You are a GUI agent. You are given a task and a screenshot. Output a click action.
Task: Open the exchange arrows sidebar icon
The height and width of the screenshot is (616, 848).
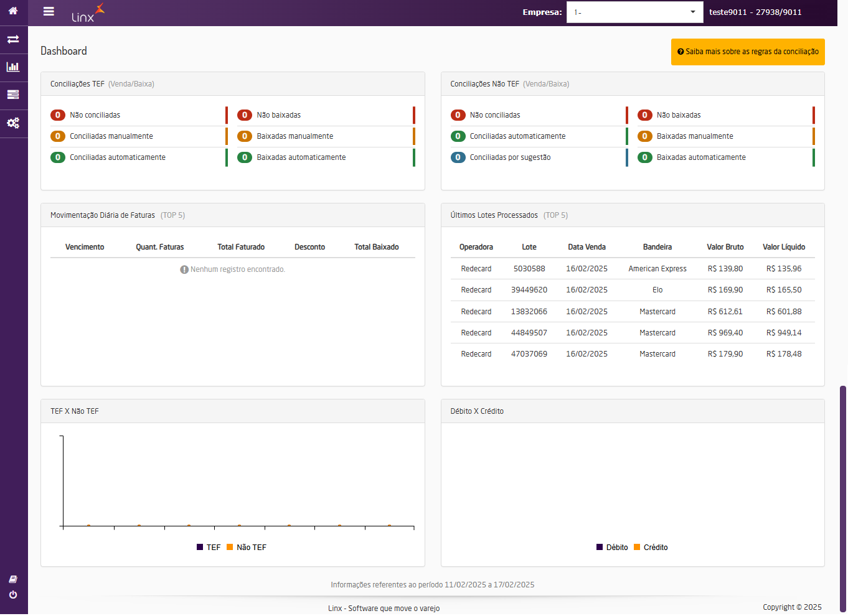(13, 39)
